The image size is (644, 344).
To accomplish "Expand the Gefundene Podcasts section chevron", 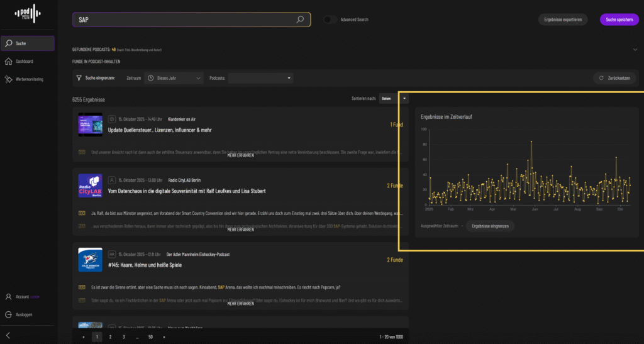I will pyautogui.click(x=635, y=48).
